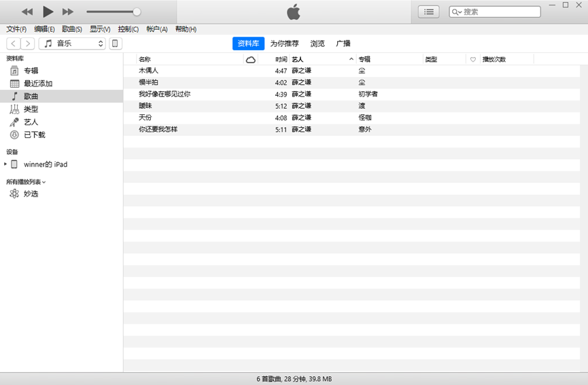This screenshot has height=385, width=588.
Task: Click album 初学者 in the song list
Action: click(x=368, y=94)
